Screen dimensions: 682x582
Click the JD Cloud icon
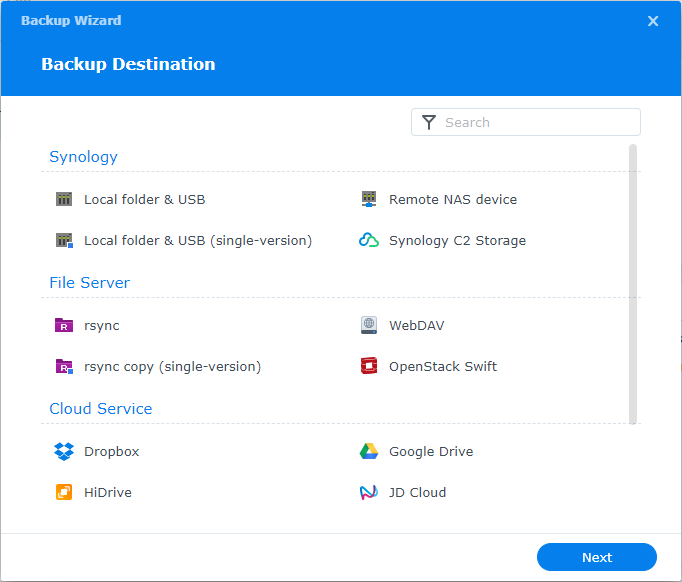[x=369, y=492]
